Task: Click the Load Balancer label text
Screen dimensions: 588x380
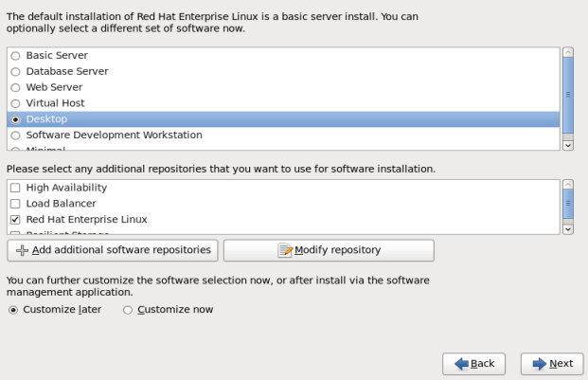Action: point(62,204)
